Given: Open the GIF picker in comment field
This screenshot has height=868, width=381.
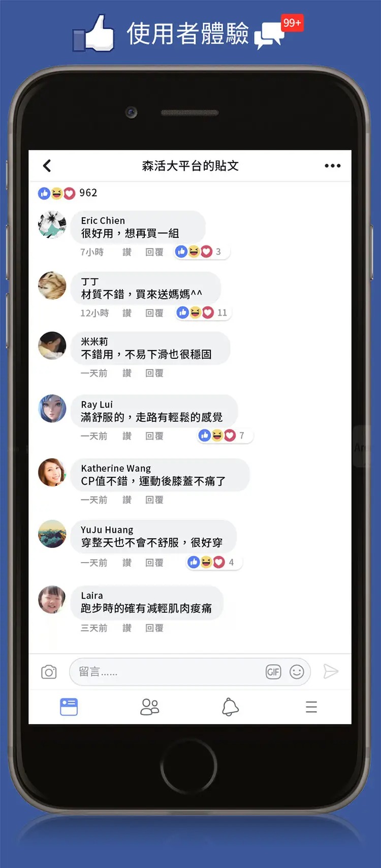Looking at the screenshot, I should 273,672.
